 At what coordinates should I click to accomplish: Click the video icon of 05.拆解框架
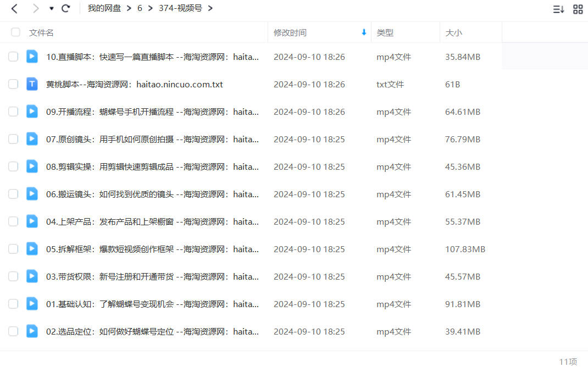pos(32,249)
